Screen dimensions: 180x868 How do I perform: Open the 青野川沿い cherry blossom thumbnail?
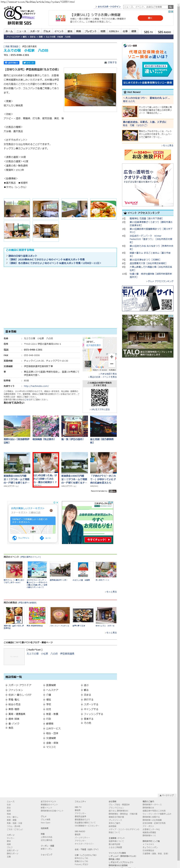(17, 426)
